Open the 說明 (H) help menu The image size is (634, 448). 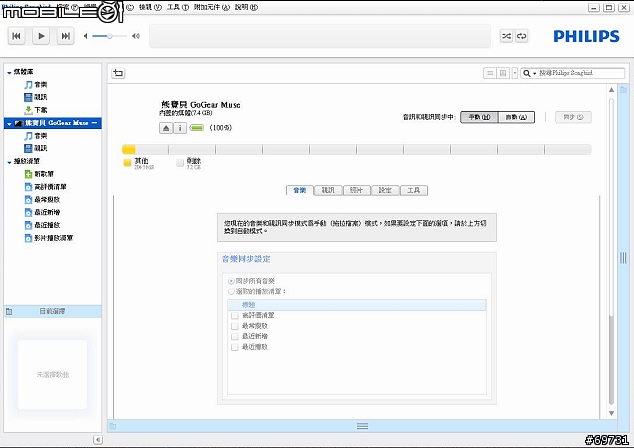coord(246,7)
